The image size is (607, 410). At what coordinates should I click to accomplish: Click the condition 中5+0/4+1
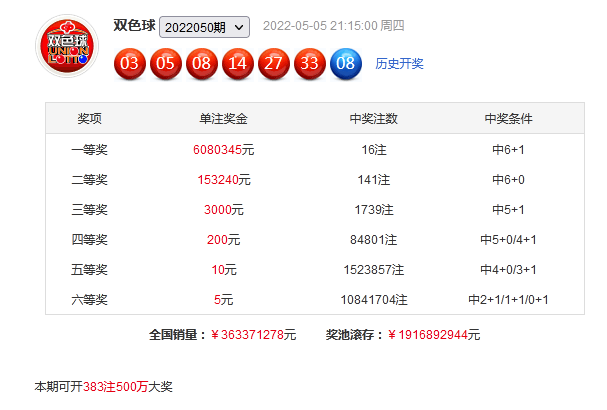click(508, 240)
